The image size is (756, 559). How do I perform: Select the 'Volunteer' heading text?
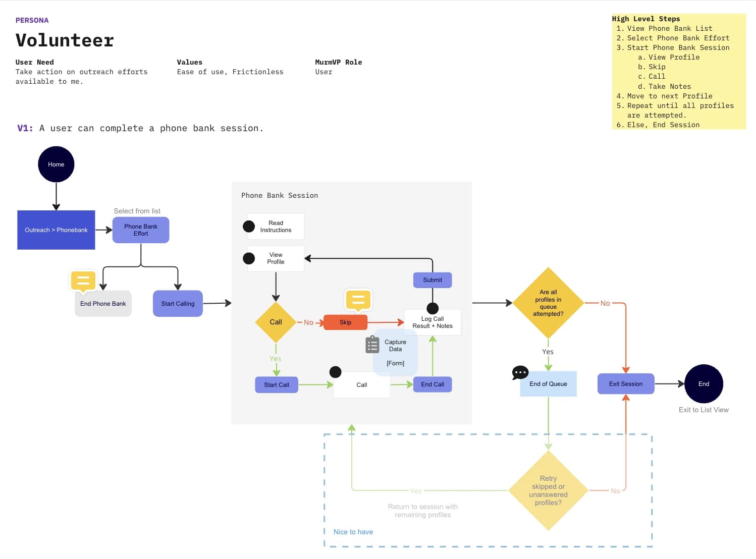click(x=65, y=40)
